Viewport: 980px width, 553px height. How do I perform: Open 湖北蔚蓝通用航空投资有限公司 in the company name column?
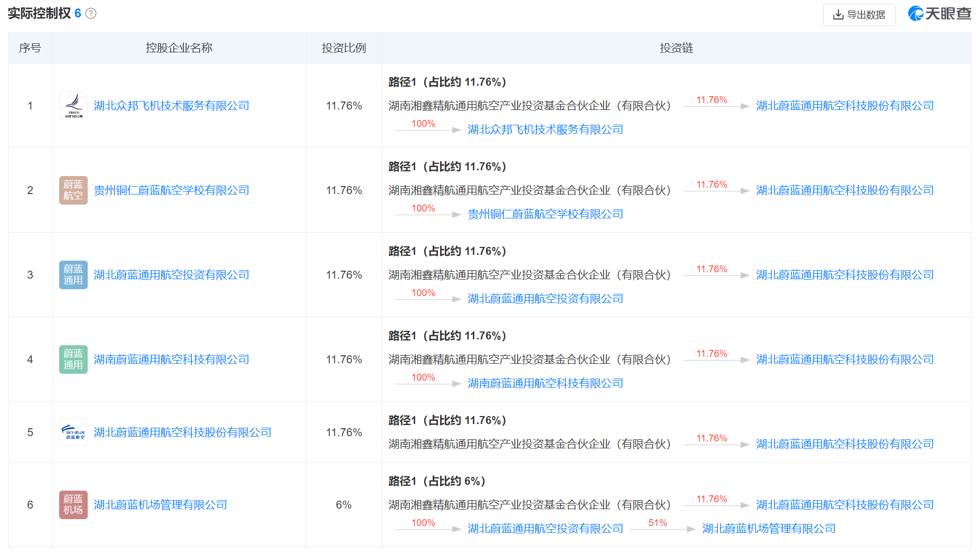[x=171, y=275]
